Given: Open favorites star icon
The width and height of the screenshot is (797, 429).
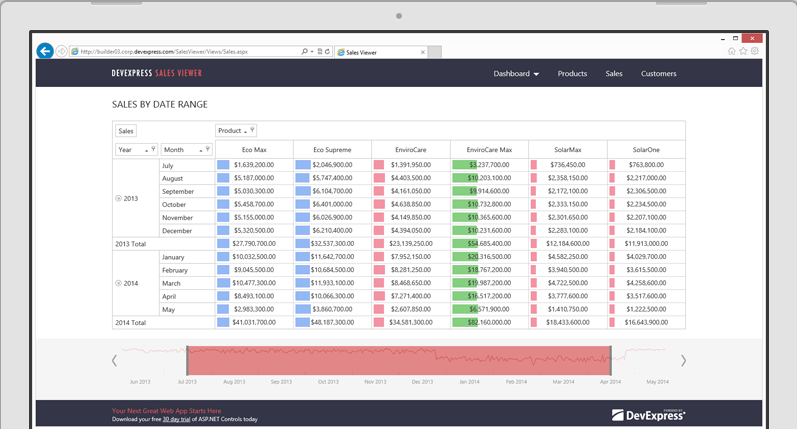Looking at the screenshot, I should pos(743,51).
